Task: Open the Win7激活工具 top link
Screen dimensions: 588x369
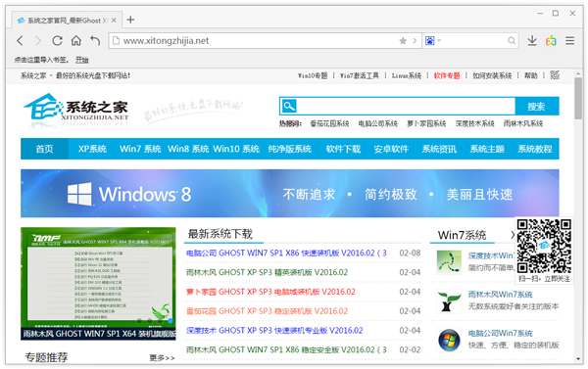Action: click(x=360, y=75)
